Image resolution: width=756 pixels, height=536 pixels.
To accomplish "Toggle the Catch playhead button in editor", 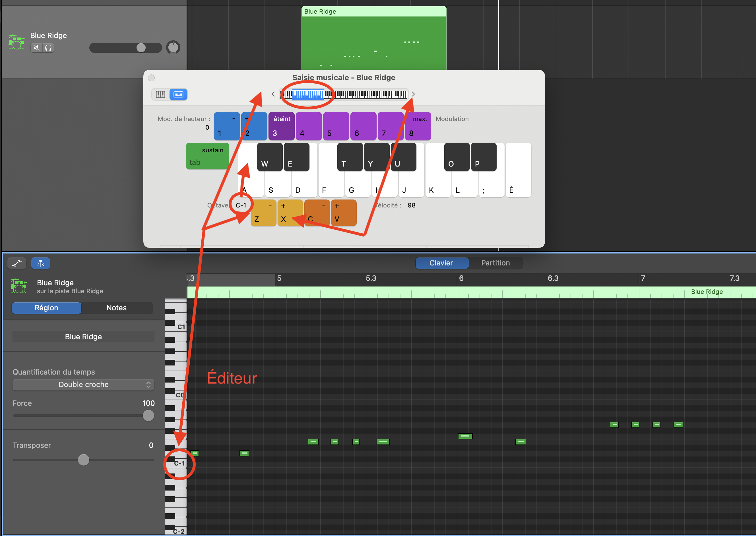I will [x=41, y=263].
